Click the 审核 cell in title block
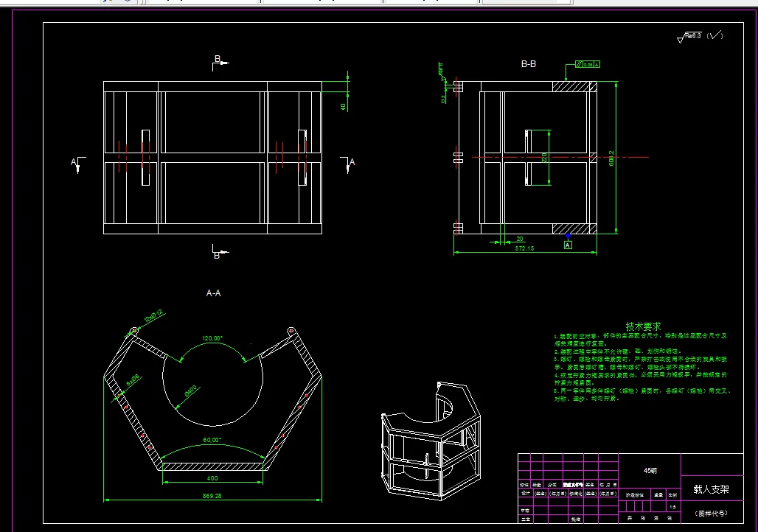Screen dimensions: 758x532 [526, 511]
